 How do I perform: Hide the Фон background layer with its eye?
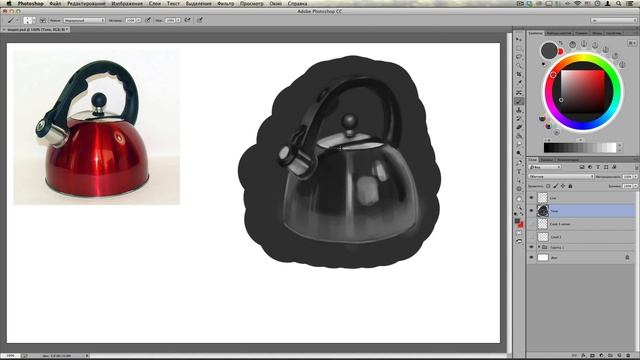(531, 258)
